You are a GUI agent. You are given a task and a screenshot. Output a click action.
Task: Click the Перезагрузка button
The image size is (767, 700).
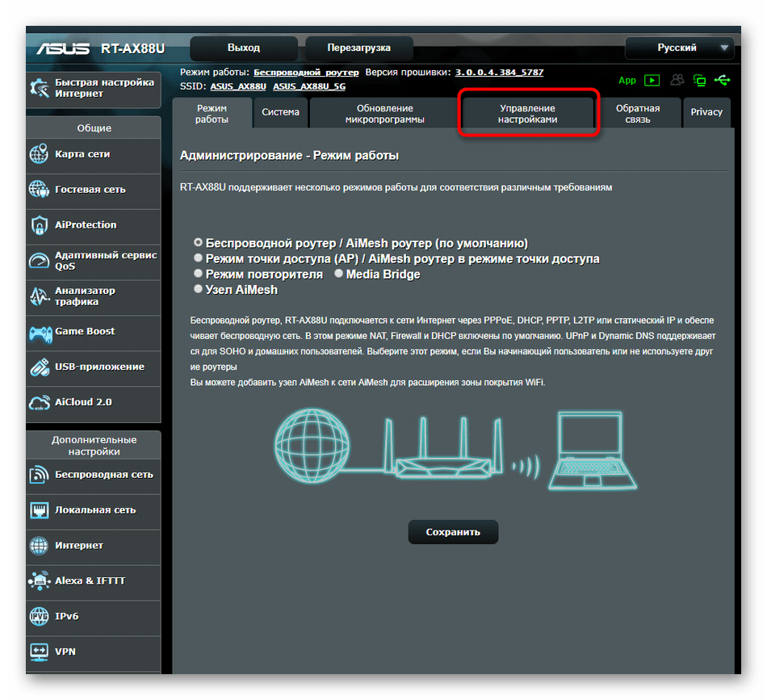(359, 48)
